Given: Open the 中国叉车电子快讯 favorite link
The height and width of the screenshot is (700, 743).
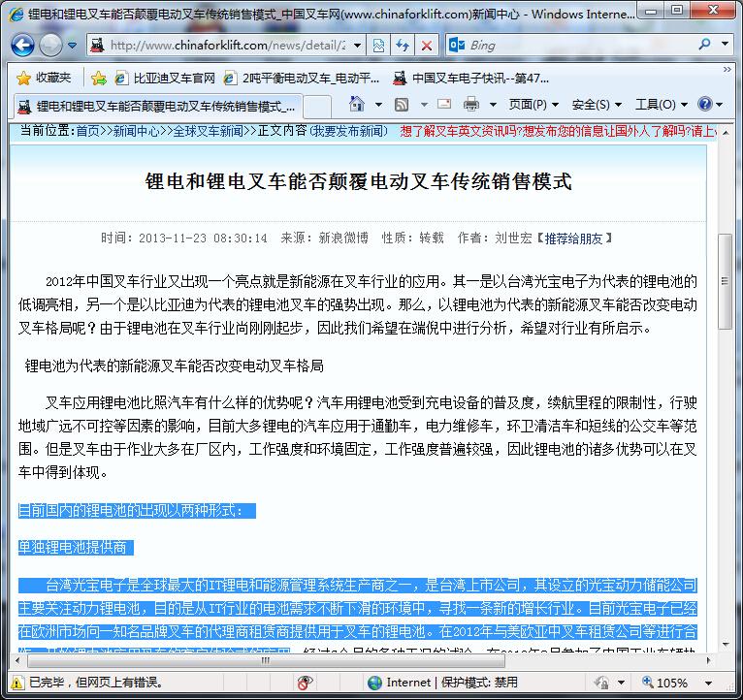Looking at the screenshot, I should point(471,78).
